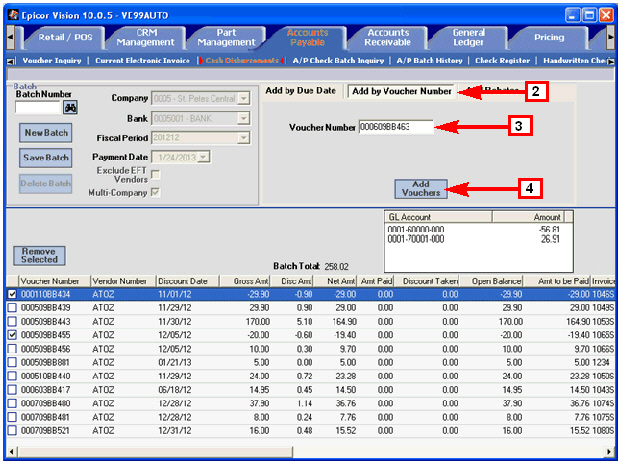
Task: Click the Remove Selected button
Action: [x=39, y=256]
